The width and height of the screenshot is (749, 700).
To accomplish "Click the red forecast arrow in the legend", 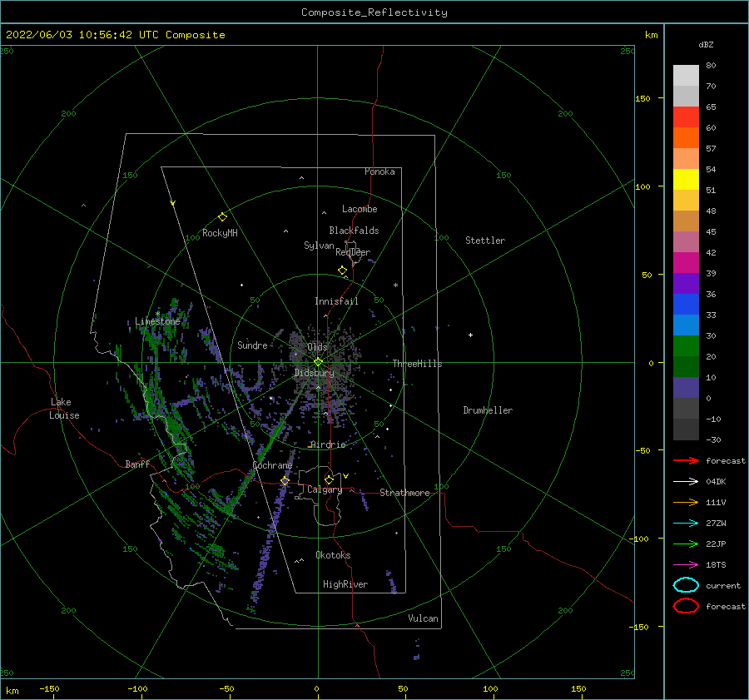I will coord(686,460).
